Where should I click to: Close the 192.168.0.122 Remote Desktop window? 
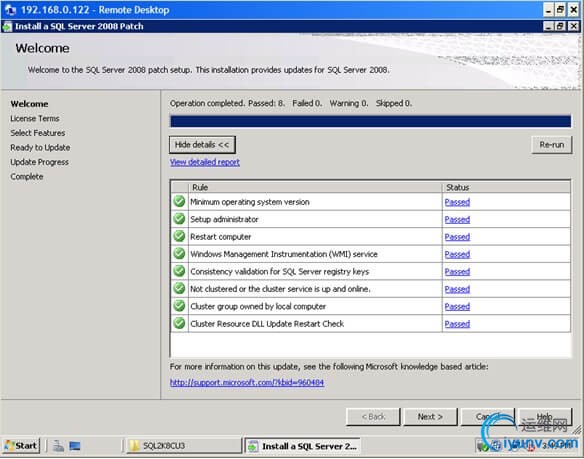click(574, 10)
